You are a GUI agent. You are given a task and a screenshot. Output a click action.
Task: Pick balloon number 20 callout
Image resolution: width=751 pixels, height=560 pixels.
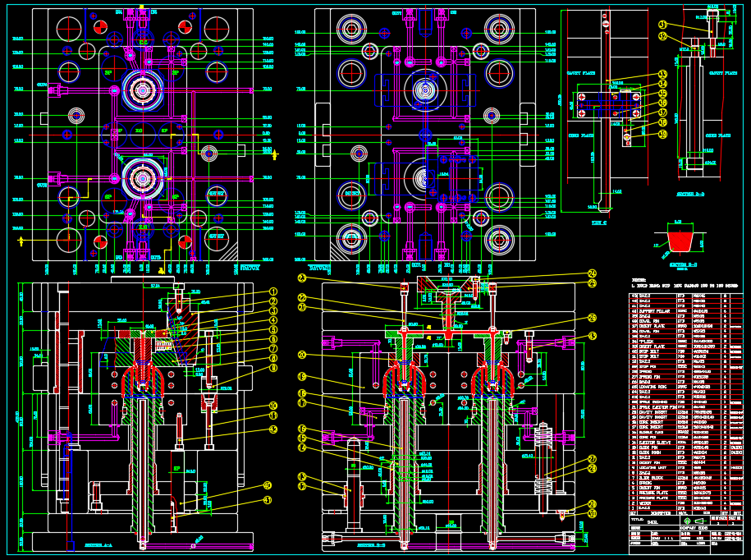coord(302,355)
